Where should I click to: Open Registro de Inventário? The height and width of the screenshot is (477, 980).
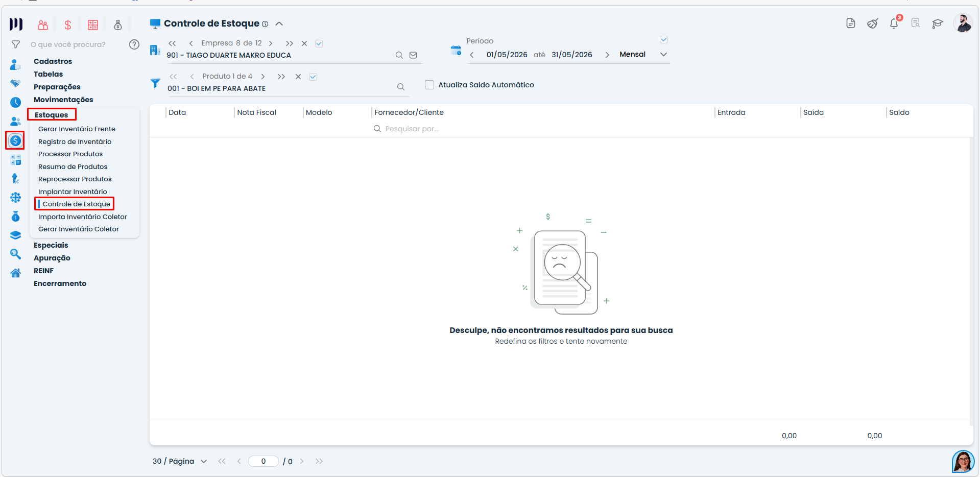75,141
